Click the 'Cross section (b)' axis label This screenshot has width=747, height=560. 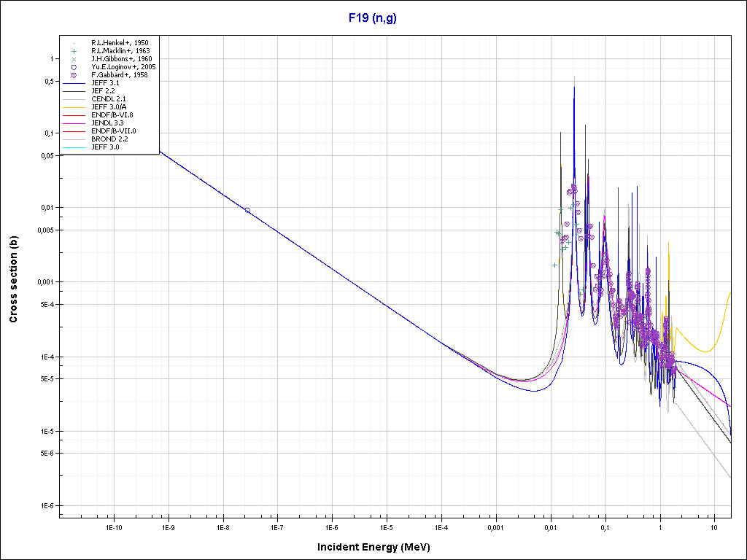(x=13, y=280)
